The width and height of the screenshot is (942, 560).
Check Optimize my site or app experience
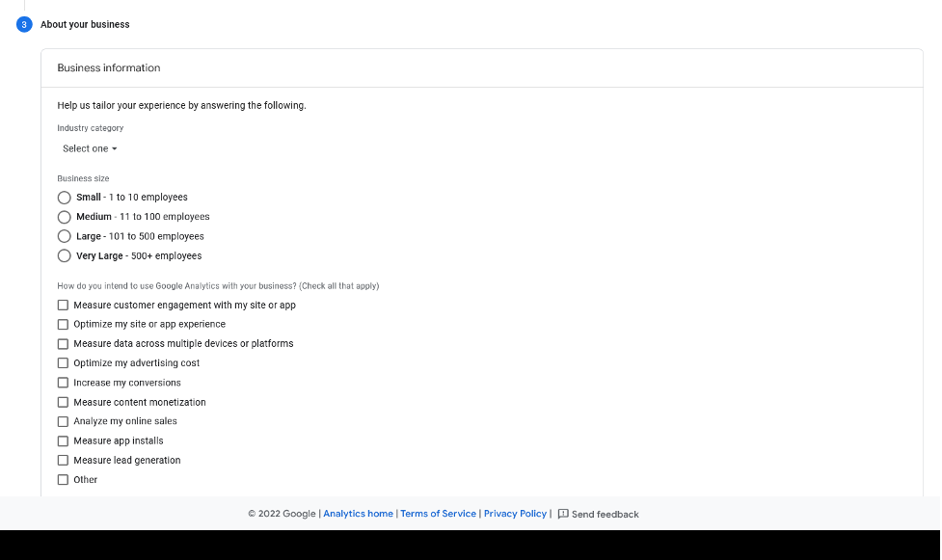pyautogui.click(x=63, y=324)
